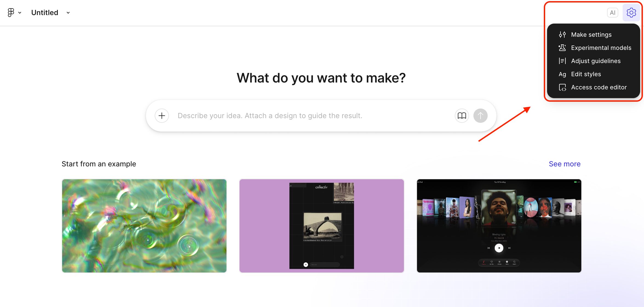Select Access code editor

click(x=599, y=87)
